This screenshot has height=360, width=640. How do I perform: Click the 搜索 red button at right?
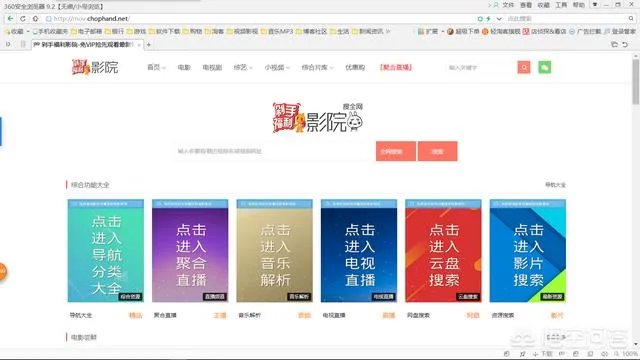pyautogui.click(x=438, y=151)
